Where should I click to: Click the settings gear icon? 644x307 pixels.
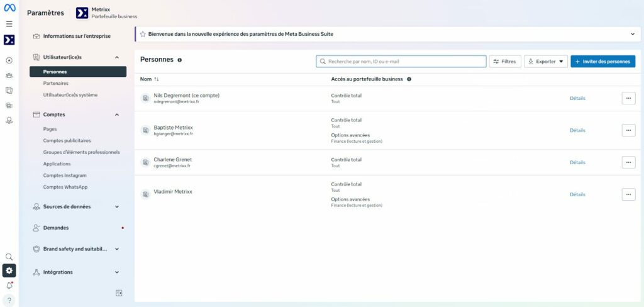(x=9, y=271)
